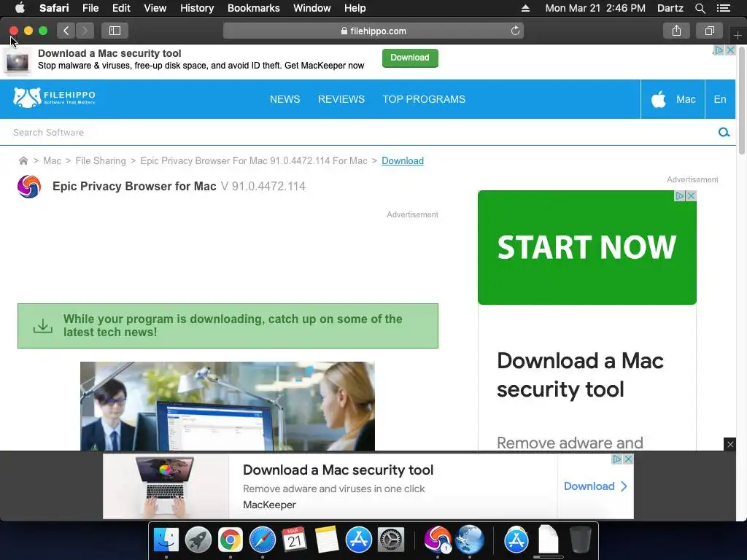The image size is (747, 560).
Task: Click the eject icon in menu bar
Action: pyautogui.click(x=525, y=8)
